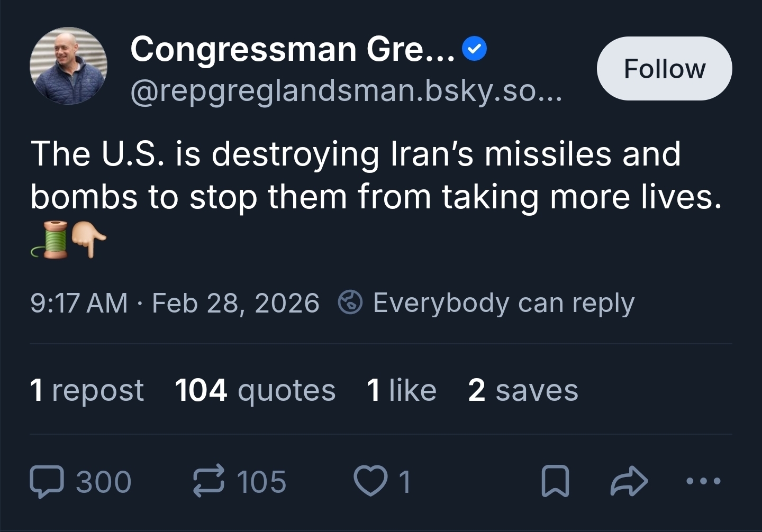Viewport: 762px width, 532px height.
Task: Click the Follow button
Action: [664, 69]
